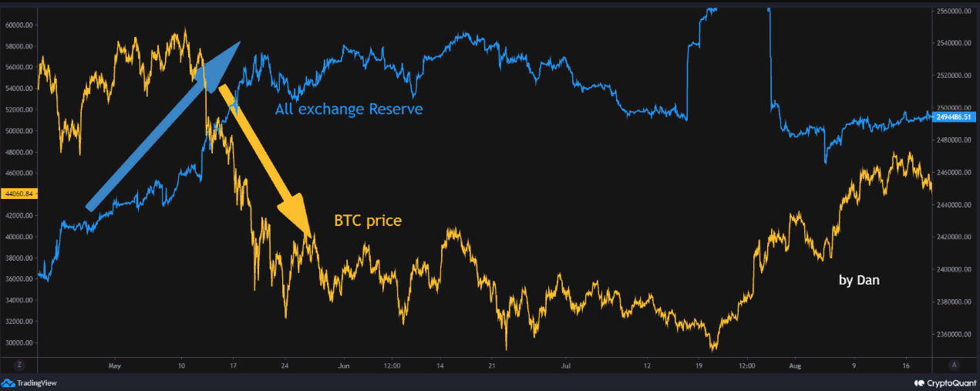Viewport: 980px width, 391px height.
Task: Click the 21 date tick after Jun
Action: coord(491,365)
